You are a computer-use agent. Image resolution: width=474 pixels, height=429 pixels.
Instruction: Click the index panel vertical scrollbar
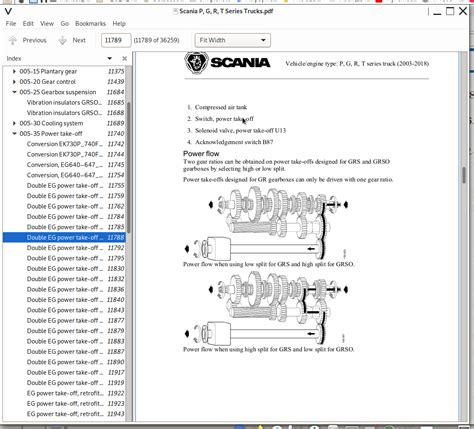tap(129, 167)
